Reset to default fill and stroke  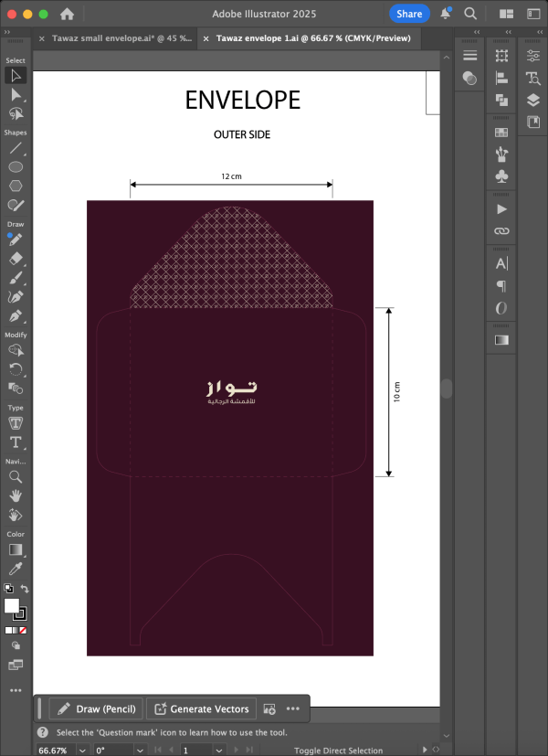(x=8, y=588)
